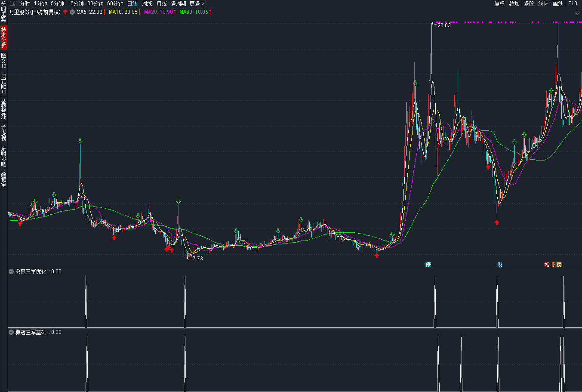Click the 停 event marker icon
Image resolution: width=582 pixels, height=392 pixels.
428,264
